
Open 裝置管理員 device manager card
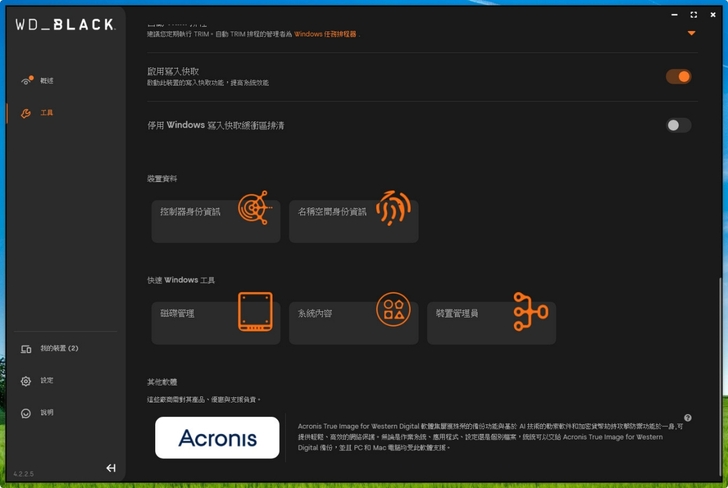pyautogui.click(x=491, y=323)
